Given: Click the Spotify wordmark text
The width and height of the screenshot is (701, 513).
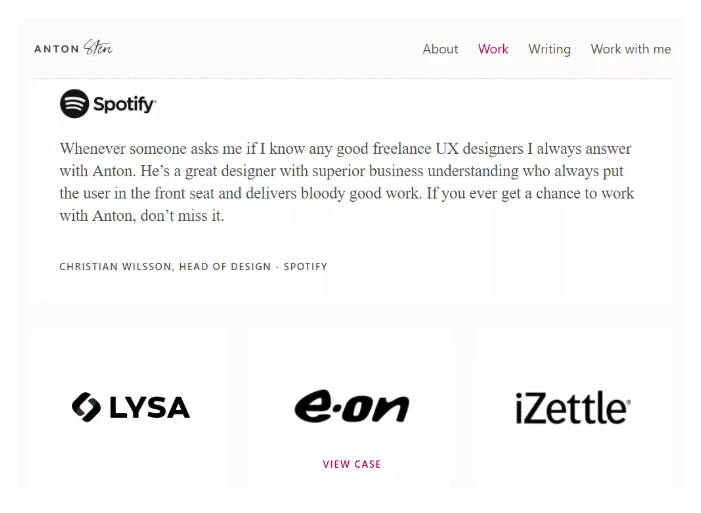Looking at the screenshot, I should click(124, 104).
